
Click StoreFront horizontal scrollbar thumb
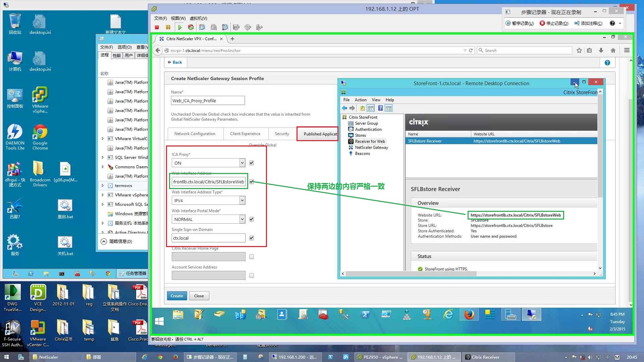(x=411, y=274)
